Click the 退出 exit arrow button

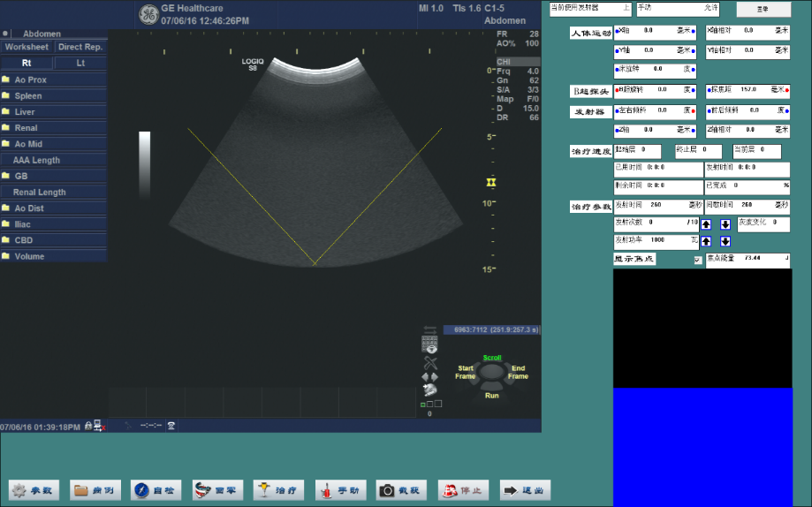pyautogui.click(x=525, y=490)
